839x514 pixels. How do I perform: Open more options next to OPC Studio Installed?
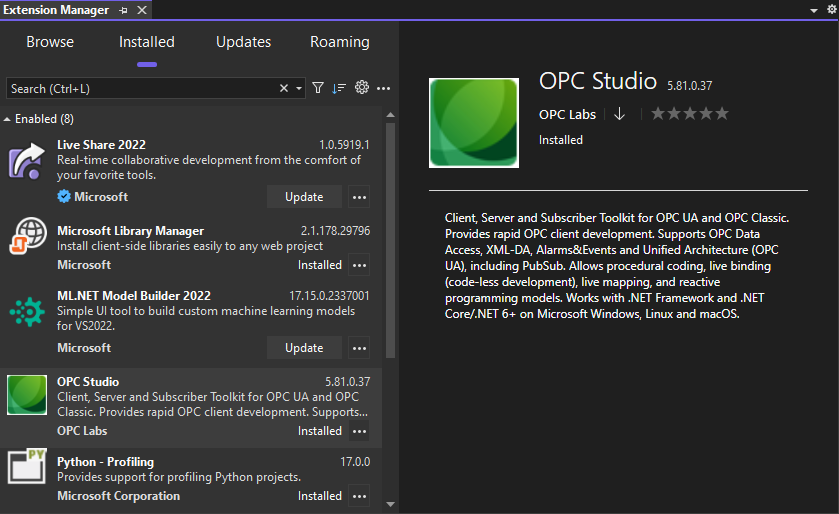[x=360, y=431]
